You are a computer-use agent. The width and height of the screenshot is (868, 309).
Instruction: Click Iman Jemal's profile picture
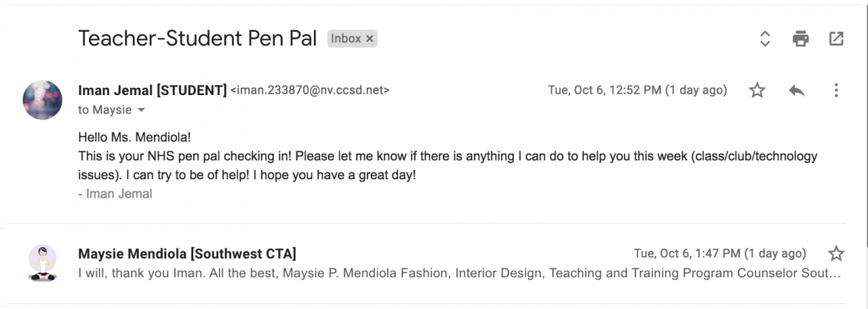click(43, 100)
